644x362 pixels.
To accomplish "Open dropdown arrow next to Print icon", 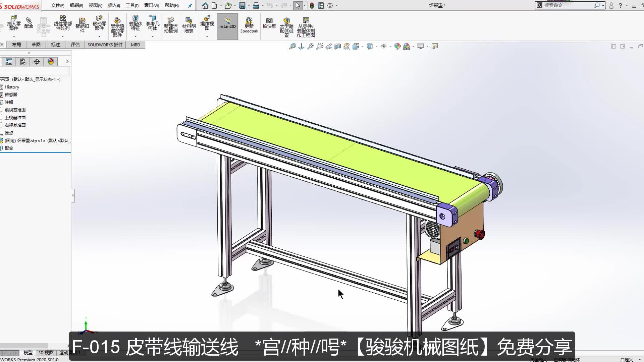I will point(263,5).
